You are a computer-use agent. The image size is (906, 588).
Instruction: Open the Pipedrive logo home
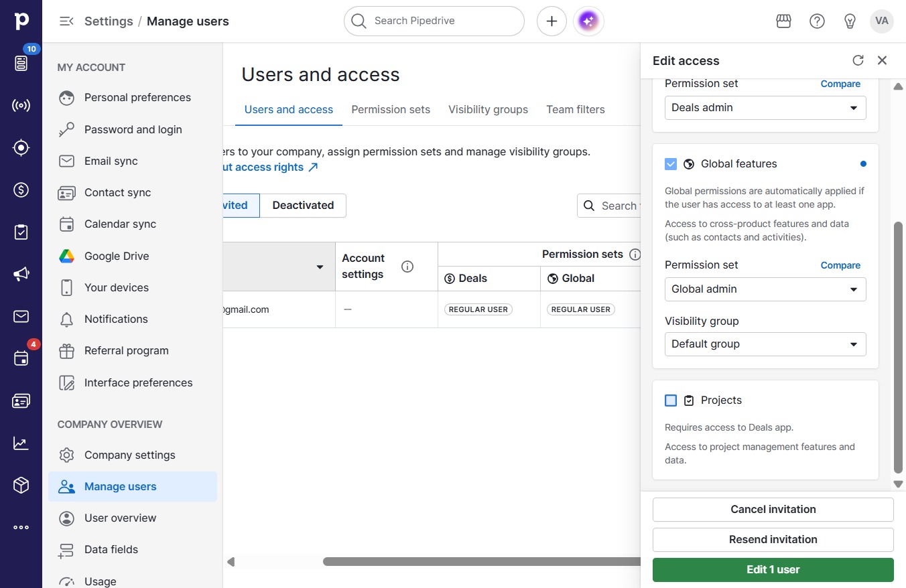point(21,21)
